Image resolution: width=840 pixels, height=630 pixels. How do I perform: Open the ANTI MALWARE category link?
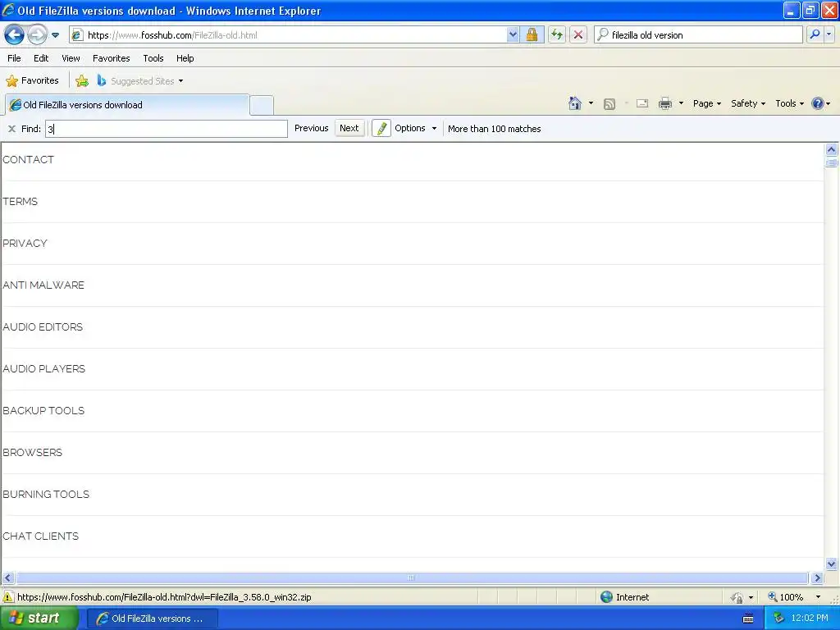pos(43,285)
